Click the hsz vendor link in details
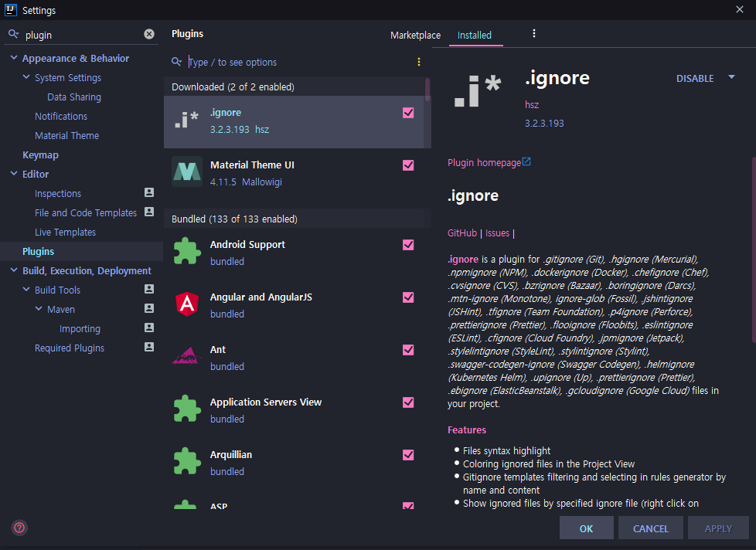The image size is (756, 550). point(532,104)
